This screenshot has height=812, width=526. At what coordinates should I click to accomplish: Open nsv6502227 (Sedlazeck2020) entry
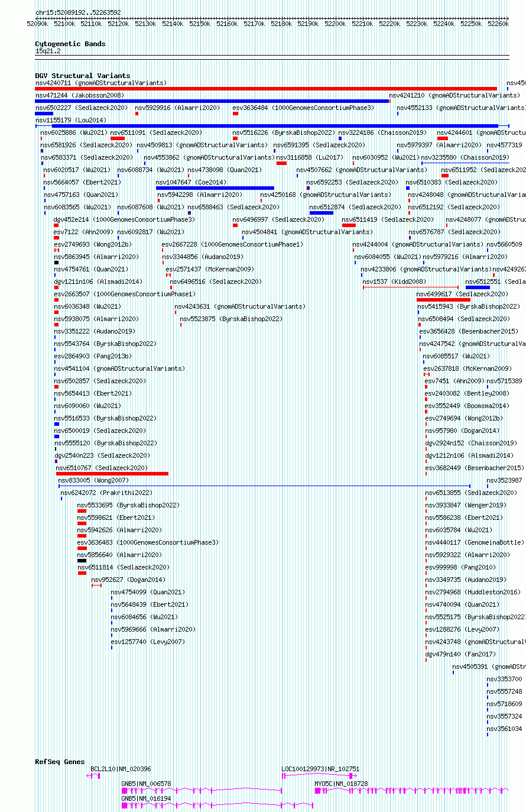[82, 108]
